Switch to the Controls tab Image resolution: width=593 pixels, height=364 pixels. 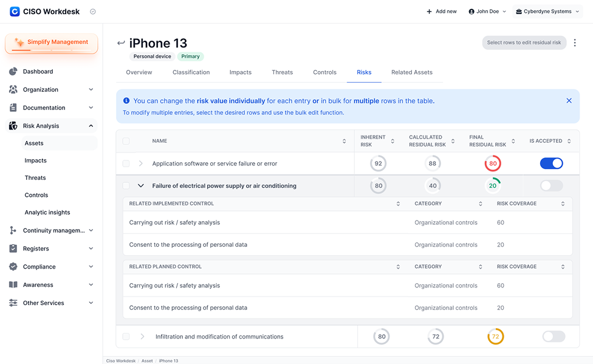(324, 72)
